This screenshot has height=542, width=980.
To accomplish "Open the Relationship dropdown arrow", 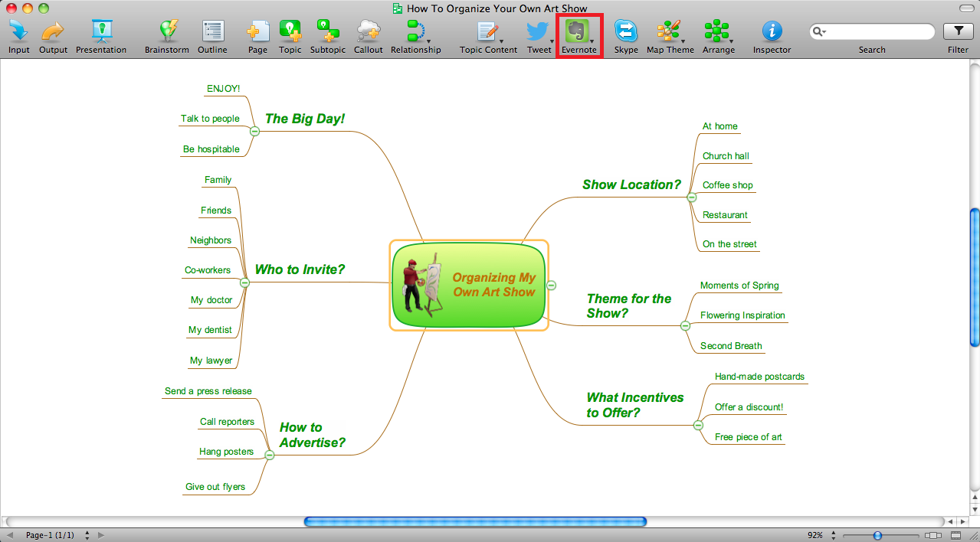I will (x=428, y=41).
